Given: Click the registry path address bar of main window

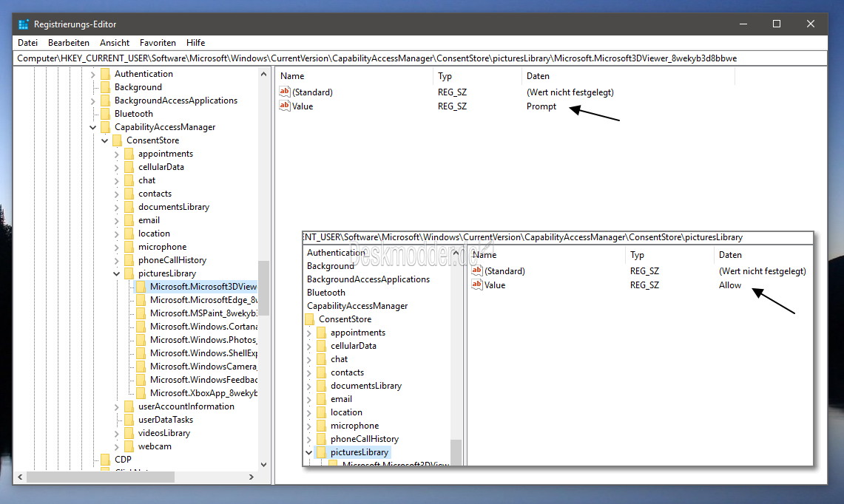Looking at the screenshot, I should (x=420, y=58).
